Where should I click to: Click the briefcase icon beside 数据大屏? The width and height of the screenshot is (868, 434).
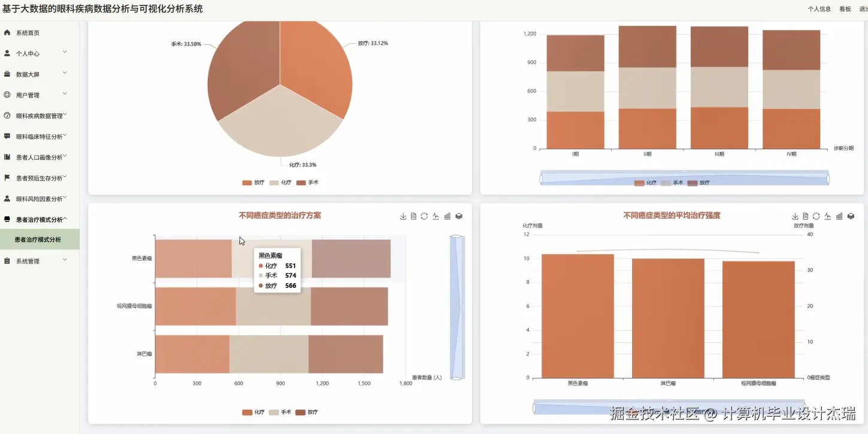pyautogui.click(x=7, y=74)
